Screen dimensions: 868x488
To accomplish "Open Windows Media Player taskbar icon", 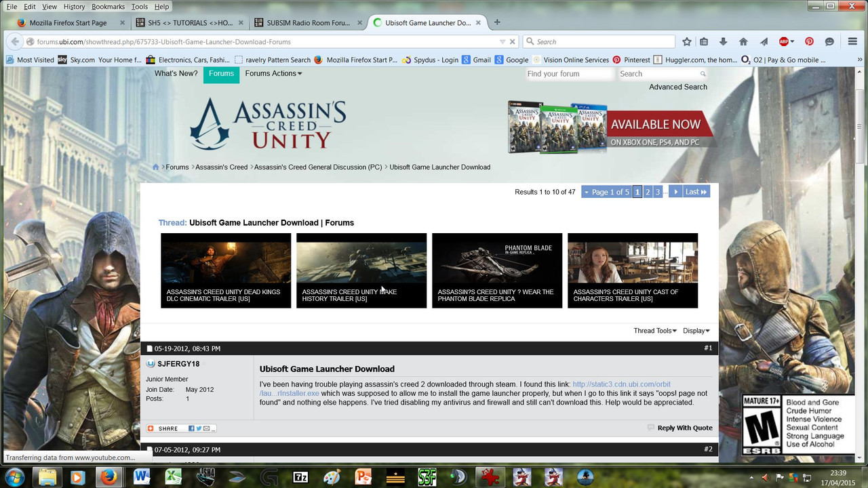I will [x=79, y=476].
